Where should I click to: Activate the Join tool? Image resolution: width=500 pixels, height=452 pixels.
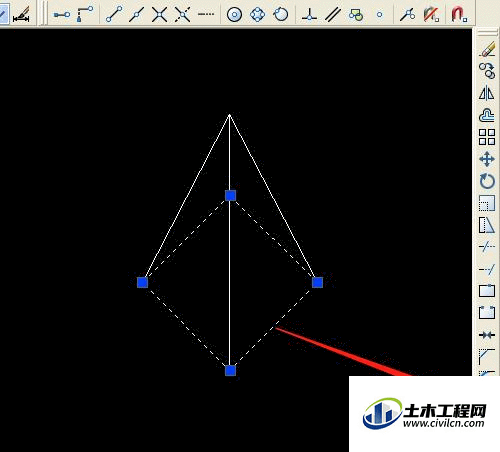pos(487,335)
